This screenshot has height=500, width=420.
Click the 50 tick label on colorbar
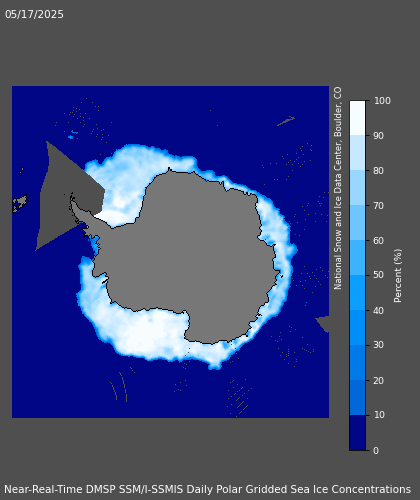[x=379, y=275]
